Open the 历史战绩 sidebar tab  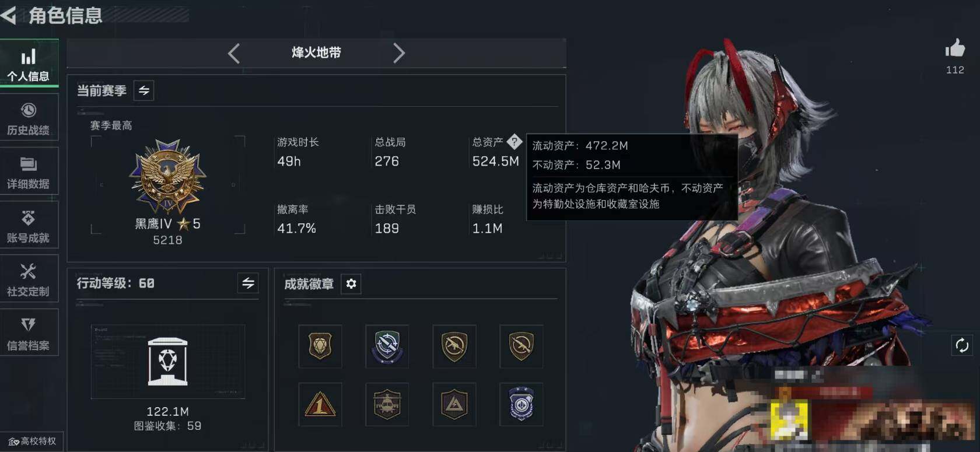[29, 118]
